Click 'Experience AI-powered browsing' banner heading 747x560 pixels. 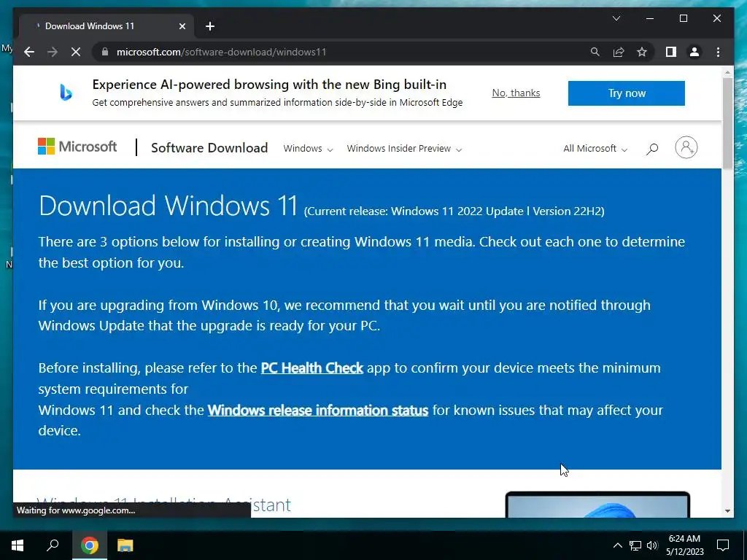click(x=269, y=85)
